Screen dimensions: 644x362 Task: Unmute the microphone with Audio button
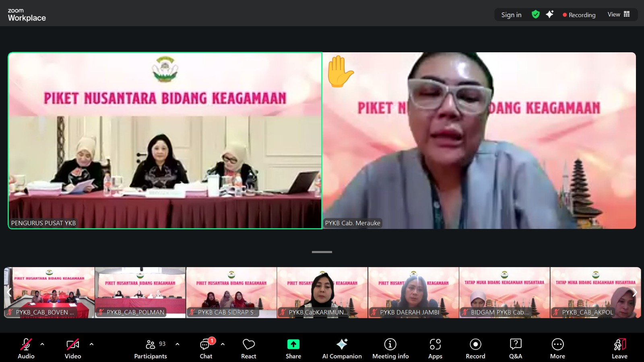pos(26,348)
